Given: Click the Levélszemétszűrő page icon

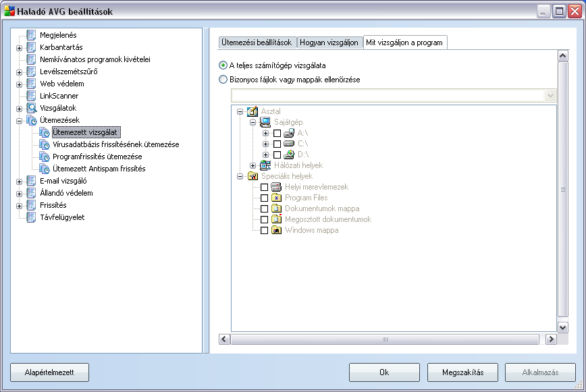Looking at the screenshot, I should (x=31, y=72).
